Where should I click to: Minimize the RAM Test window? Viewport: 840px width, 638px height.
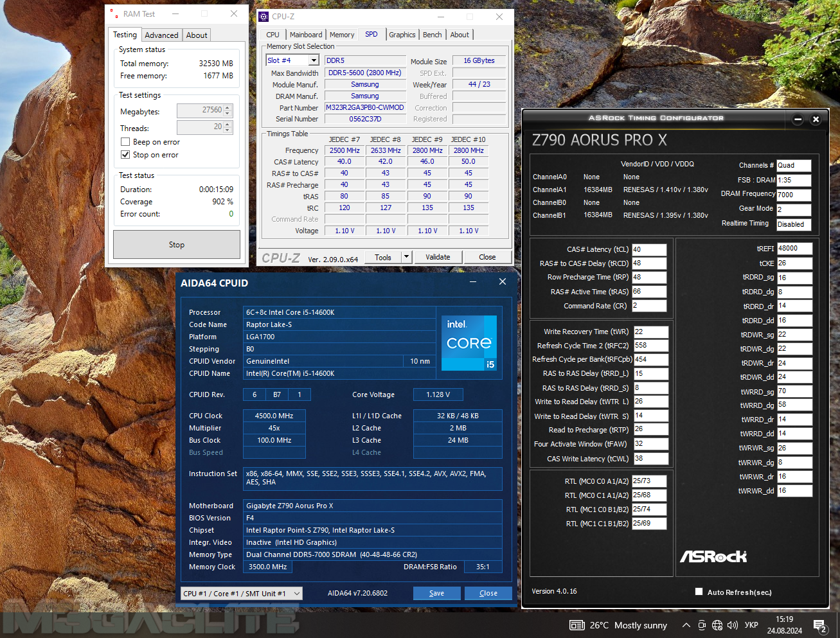(x=175, y=13)
